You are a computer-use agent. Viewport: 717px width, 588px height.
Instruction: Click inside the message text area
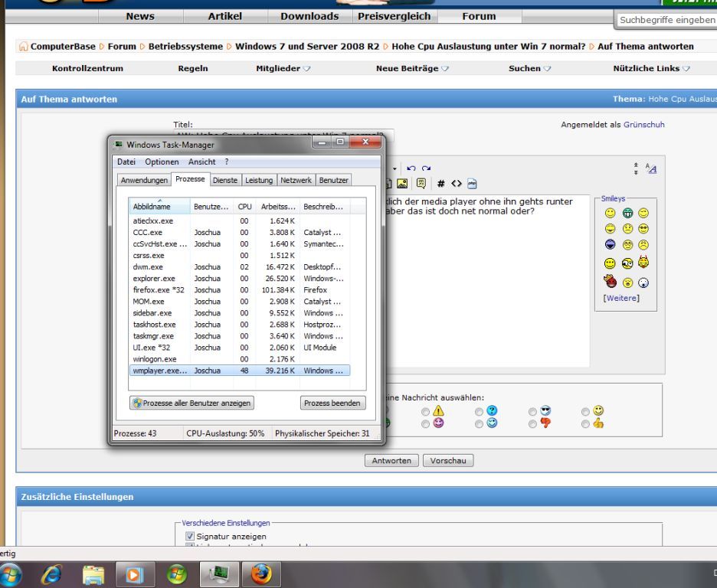pyautogui.click(x=487, y=281)
